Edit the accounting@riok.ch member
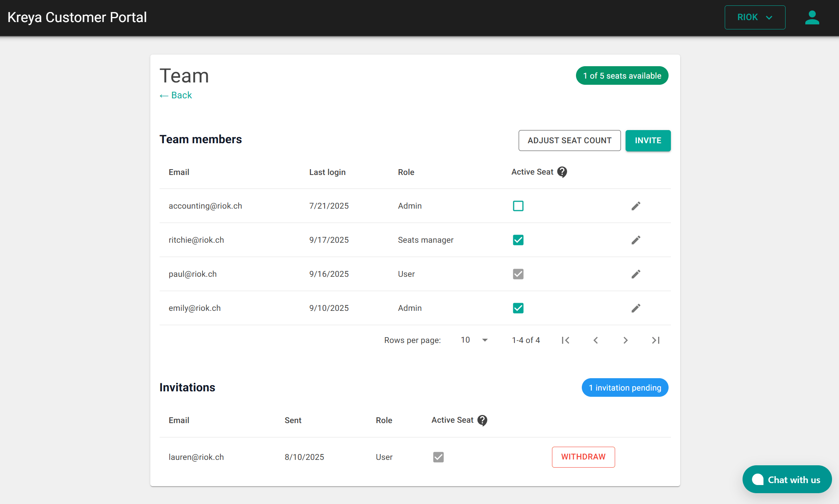This screenshot has height=504, width=839. [636, 206]
